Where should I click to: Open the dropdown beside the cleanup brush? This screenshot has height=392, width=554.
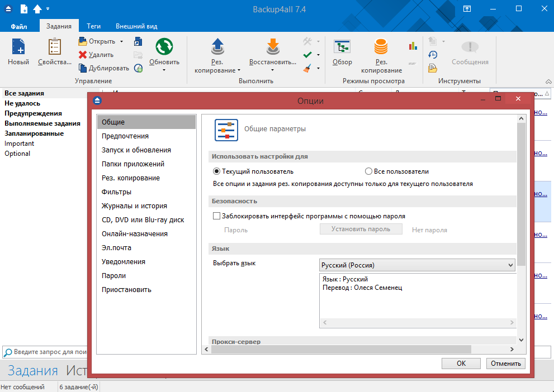[318, 68]
